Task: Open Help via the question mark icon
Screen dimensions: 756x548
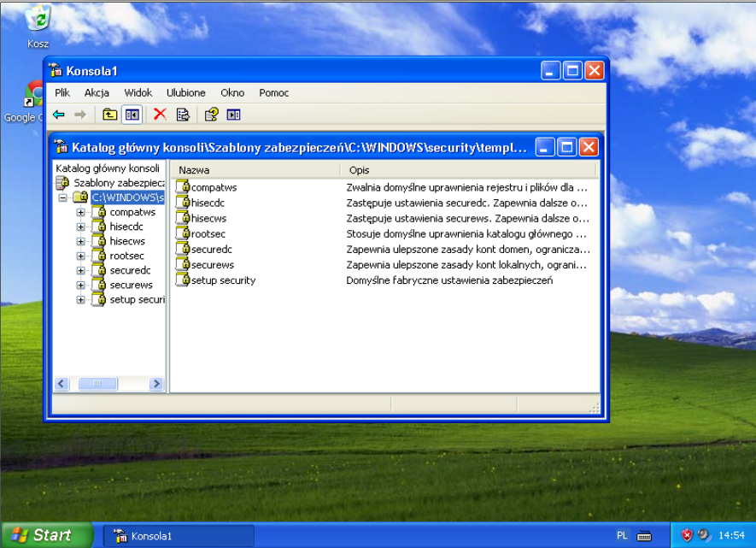Action: 211,115
